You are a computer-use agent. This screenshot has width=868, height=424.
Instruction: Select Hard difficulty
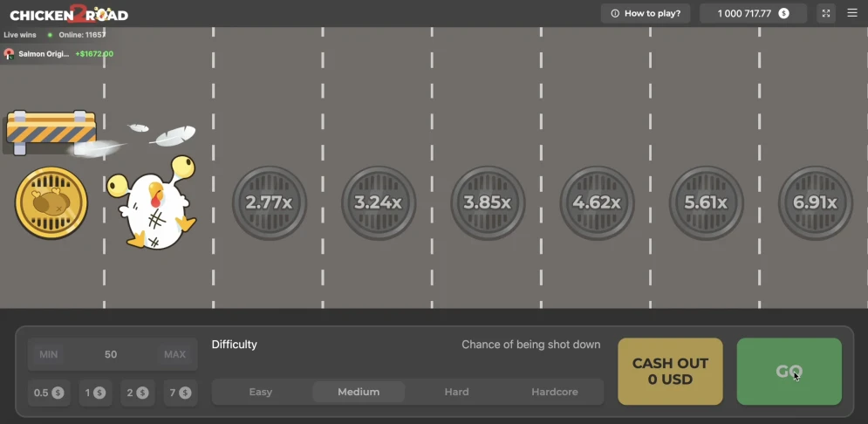click(456, 392)
